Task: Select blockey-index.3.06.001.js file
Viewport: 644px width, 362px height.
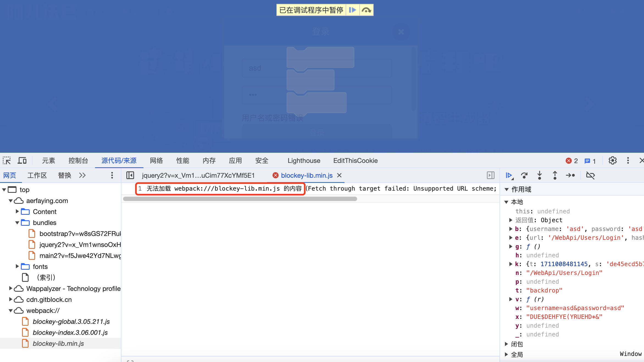Action: coord(70,333)
